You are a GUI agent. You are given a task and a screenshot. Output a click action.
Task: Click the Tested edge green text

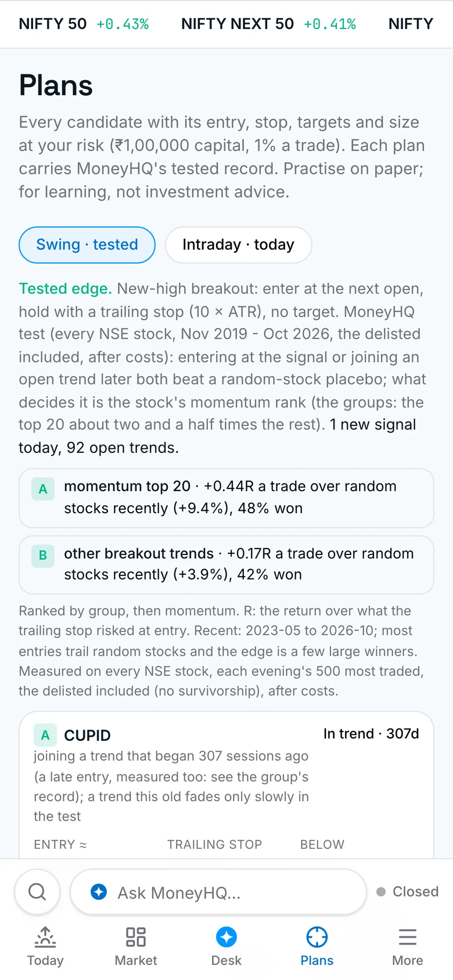tap(65, 289)
